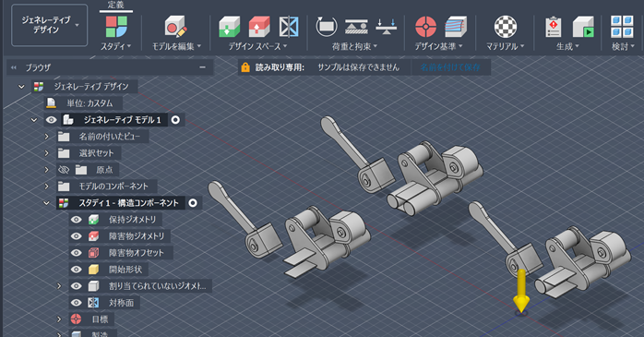The image size is (644, 337).
Task: Toggle visibility of ジェネレーティブ モデル 1
Action: 51,120
